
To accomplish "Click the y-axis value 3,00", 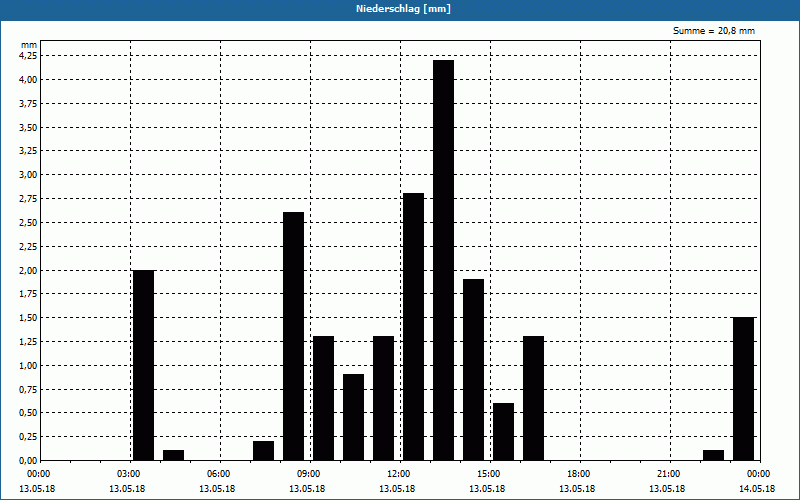I will pos(28,175).
